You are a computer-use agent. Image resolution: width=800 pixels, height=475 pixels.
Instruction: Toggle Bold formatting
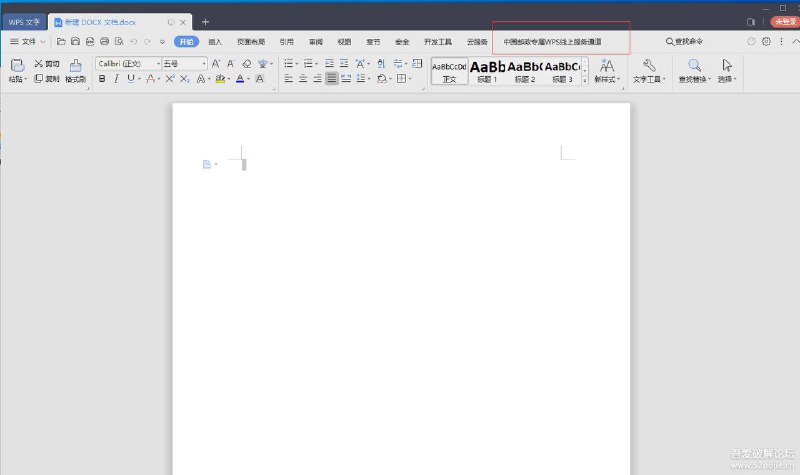[x=102, y=78]
